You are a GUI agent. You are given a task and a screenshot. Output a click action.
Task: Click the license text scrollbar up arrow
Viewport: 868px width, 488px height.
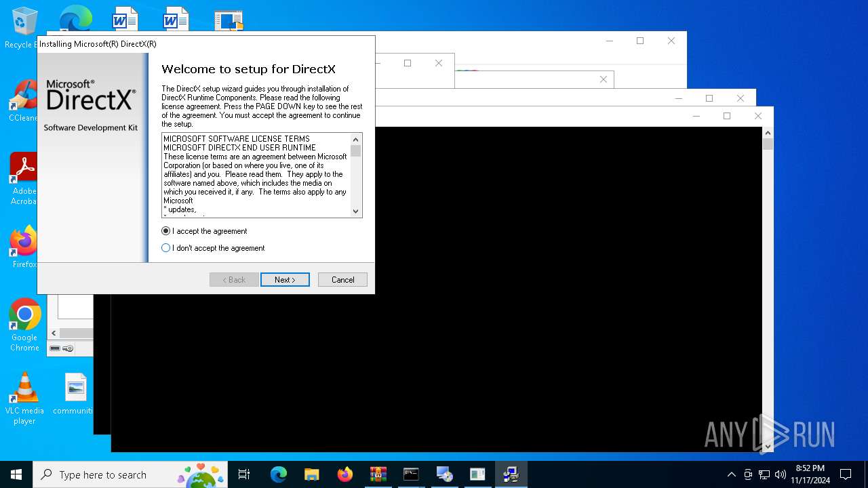click(x=356, y=140)
